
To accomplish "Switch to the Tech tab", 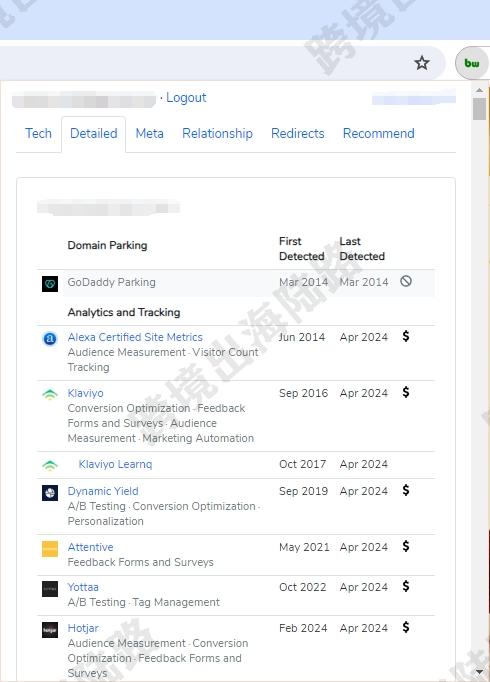I will (x=38, y=134).
